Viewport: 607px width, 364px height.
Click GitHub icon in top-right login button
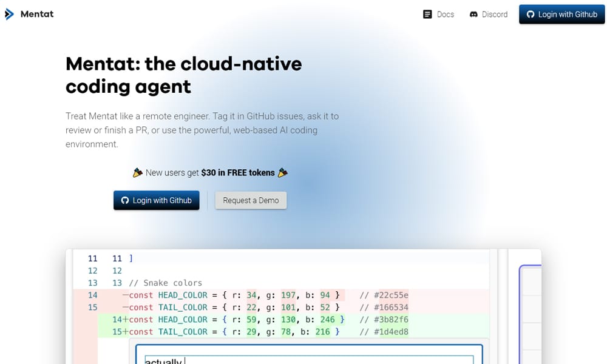530,14
